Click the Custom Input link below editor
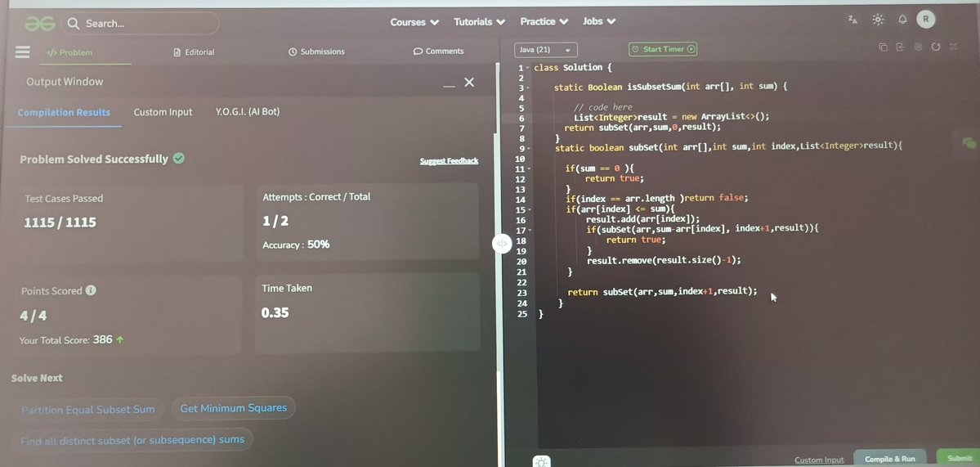980x467 pixels. pyautogui.click(x=819, y=460)
